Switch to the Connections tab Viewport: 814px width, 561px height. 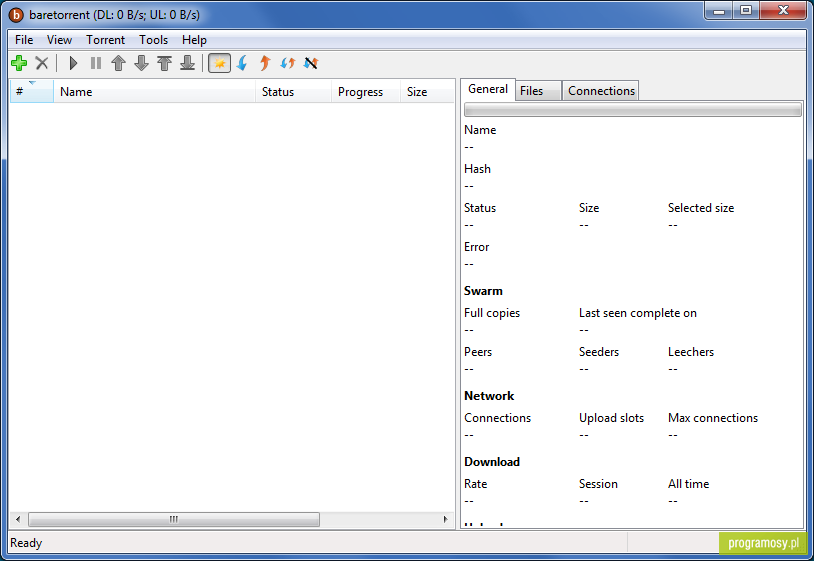click(x=601, y=91)
